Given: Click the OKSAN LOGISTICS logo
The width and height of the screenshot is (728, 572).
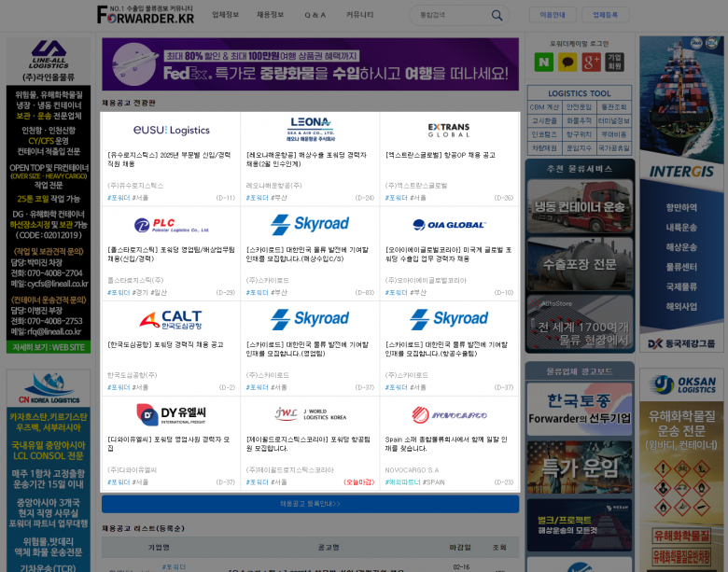Looking at the screenshot, I should [x=681, y=384].
